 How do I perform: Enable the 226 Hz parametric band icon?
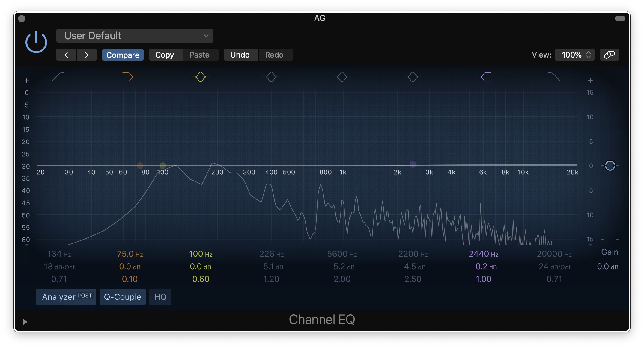click(x=271, y=77)
